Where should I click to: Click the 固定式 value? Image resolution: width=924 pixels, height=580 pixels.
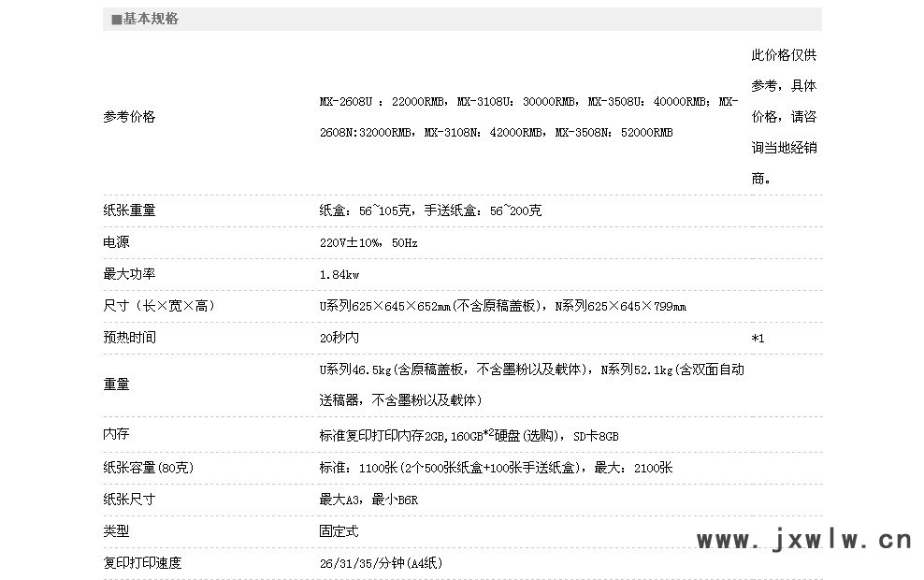click(339, 531)
